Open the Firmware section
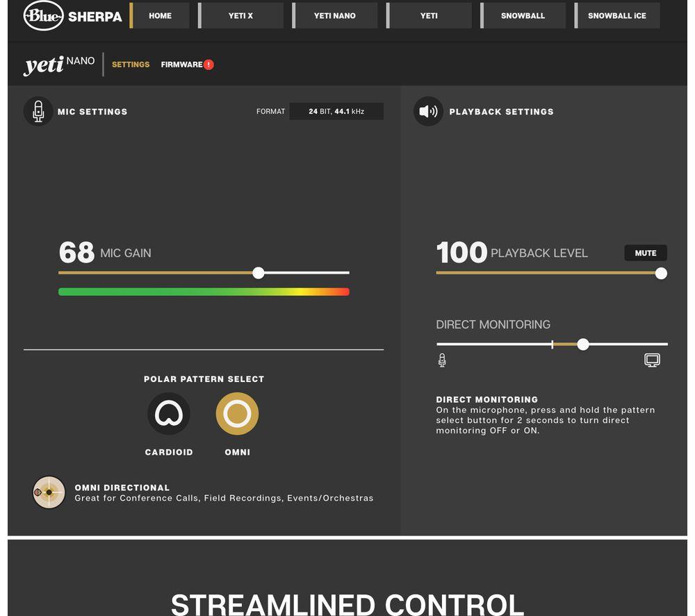 [181, 65]
